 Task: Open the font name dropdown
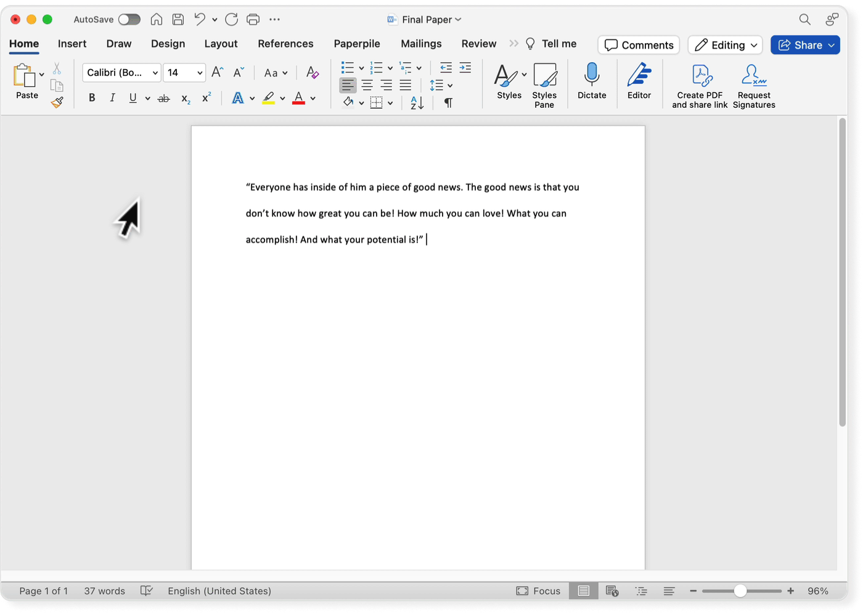[x=155, y=73]
